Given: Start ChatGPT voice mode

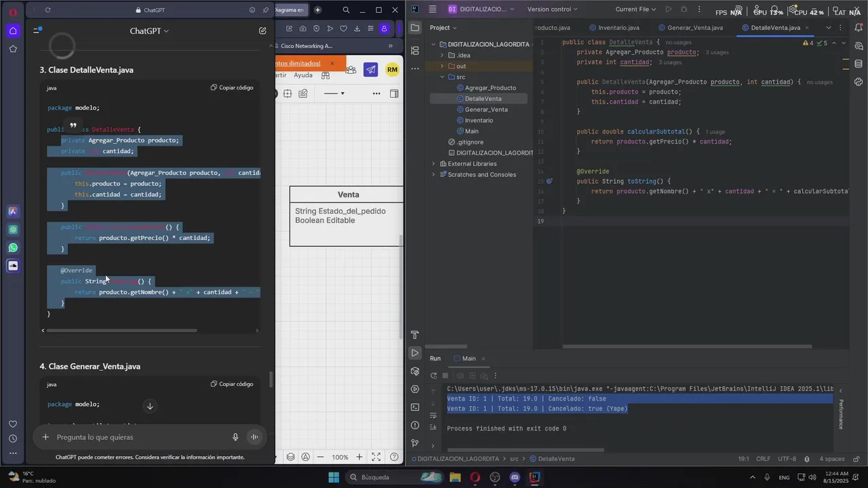Looking at the screenshot, I should pyautogui.click(x=254, y=437).
